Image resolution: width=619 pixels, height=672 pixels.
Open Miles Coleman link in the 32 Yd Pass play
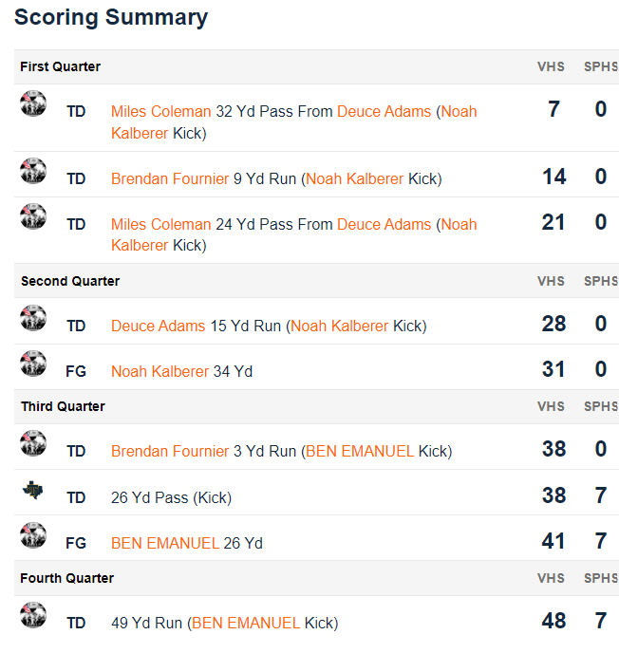160,111
